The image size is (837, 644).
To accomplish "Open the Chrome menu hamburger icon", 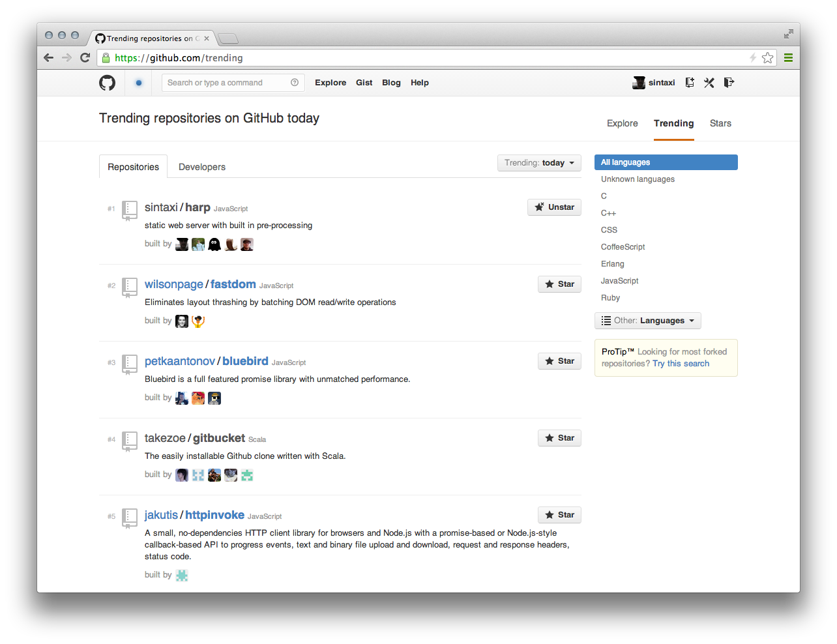I will [788, 57].
